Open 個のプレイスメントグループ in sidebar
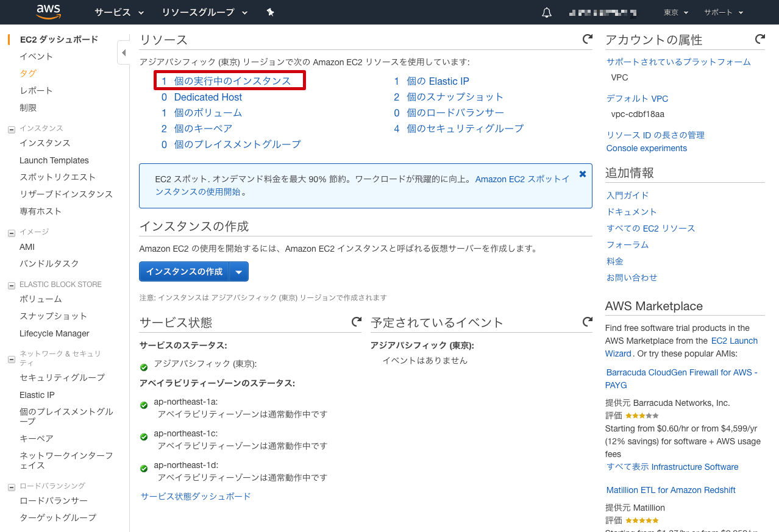 click(x=66, y=416)
